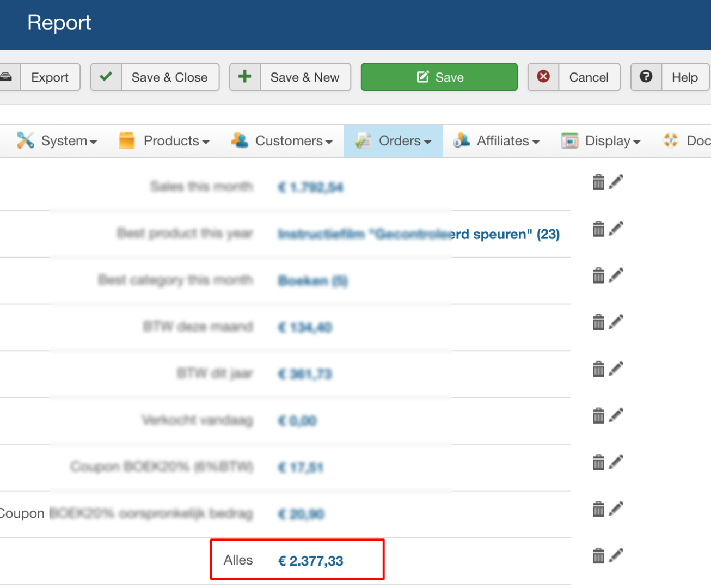Open the Affiliates menu
711x588 pixels.
coord(497,141)
